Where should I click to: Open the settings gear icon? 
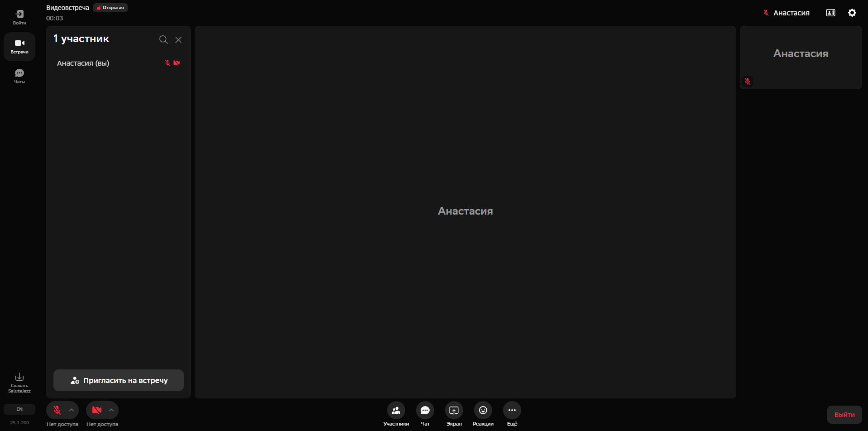[852, 13]
